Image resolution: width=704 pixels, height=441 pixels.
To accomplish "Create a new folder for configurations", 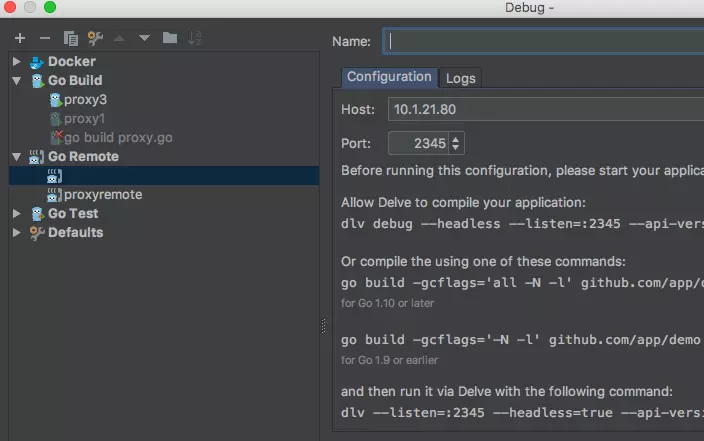I will 170,38.
